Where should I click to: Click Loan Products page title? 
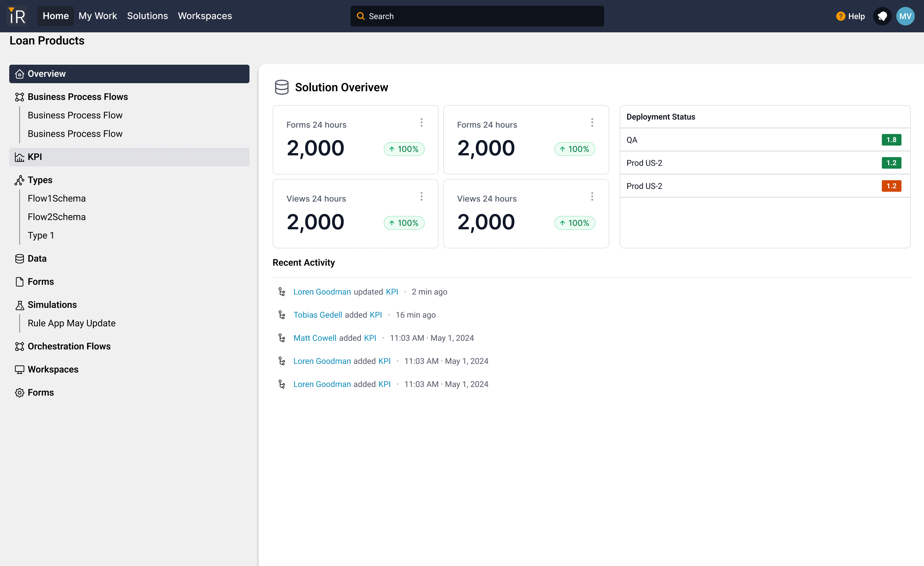click(x=47, y=40)
